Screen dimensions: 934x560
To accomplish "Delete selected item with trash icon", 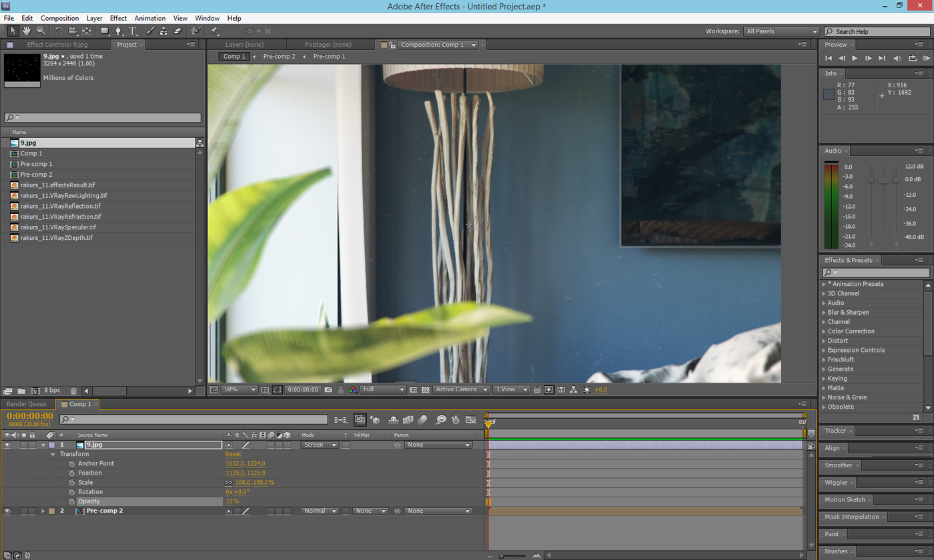I will click(74, 391).
